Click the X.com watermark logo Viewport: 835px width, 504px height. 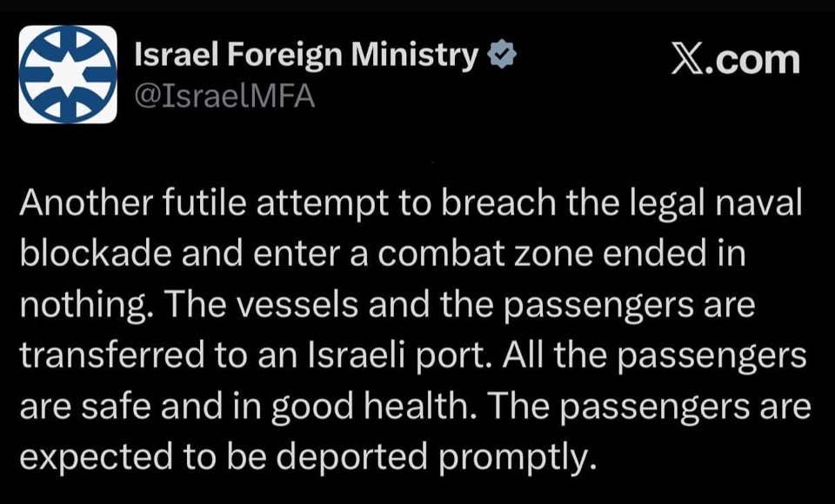click(x=736, y=59)
